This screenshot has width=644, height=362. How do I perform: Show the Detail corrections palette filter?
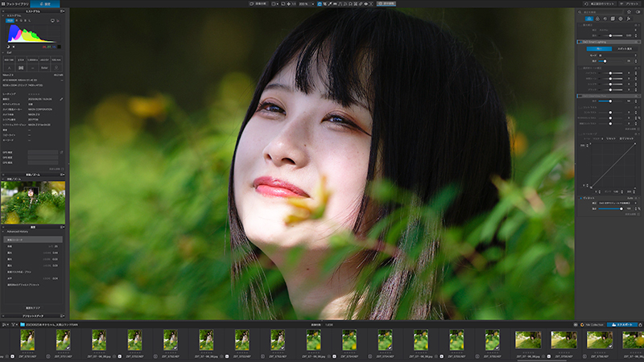(x=605, y=19)
